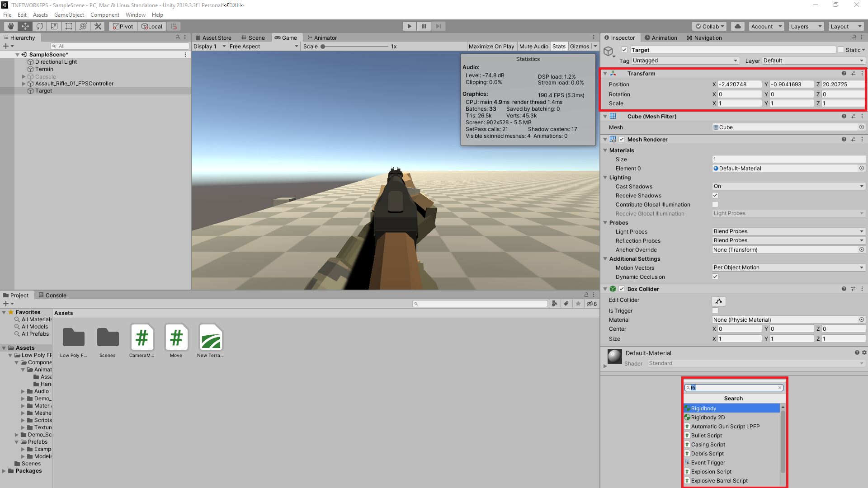Select the Rotate tool
The image size is (868, 488).
[40, 26]
